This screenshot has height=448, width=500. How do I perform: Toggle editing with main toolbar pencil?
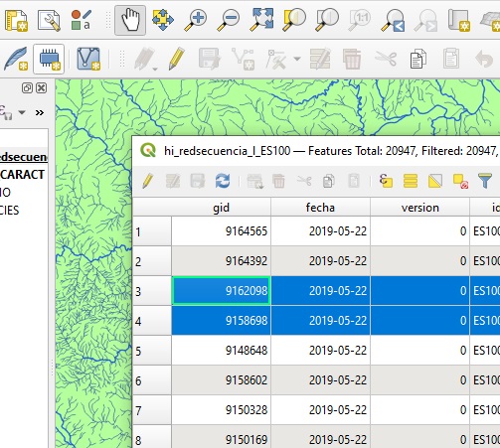pyautogui.click(x=177, y=59)
